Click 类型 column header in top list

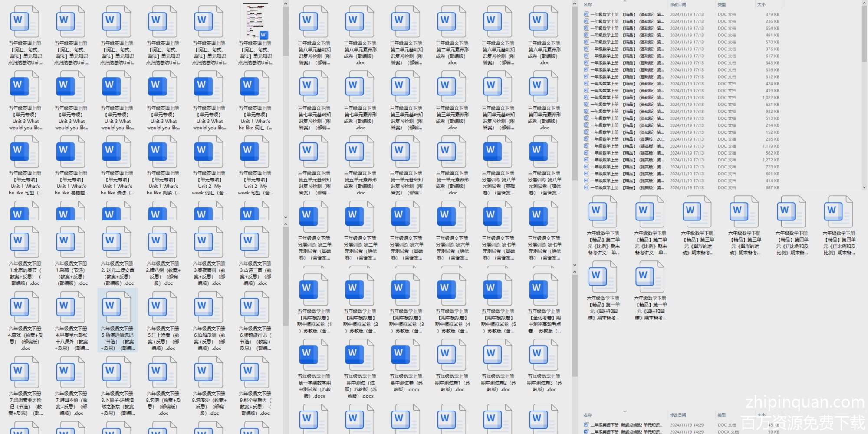pos(721,4)
